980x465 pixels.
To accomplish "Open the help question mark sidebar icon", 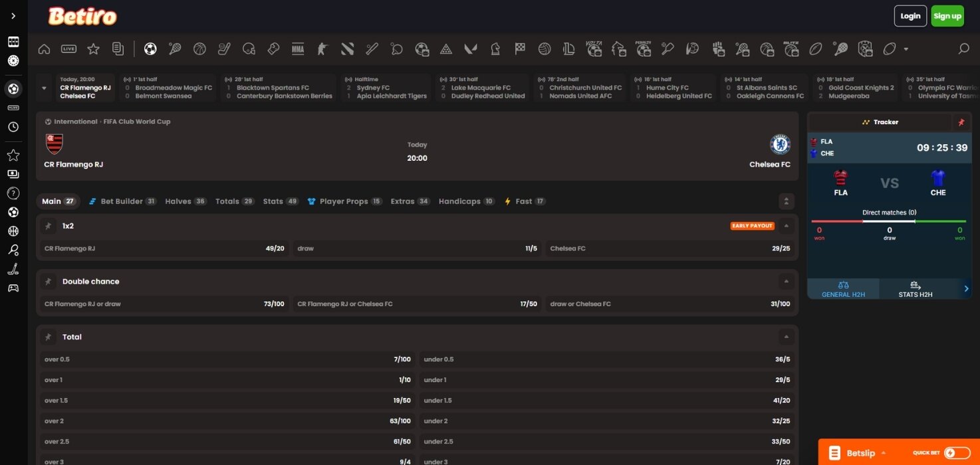I will point(13,193).
